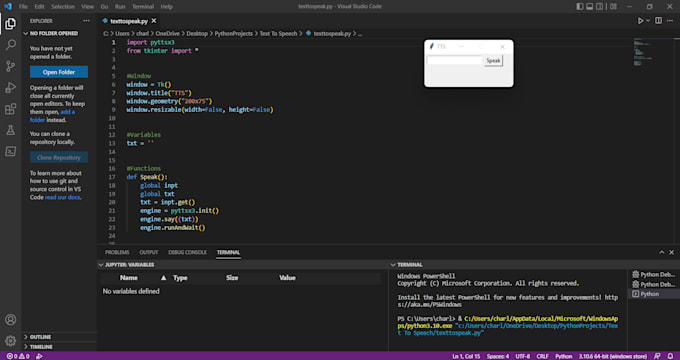Click the PythonProjects breadcrumb
This screenshot has width=680, height=360.
pyautogui.click(x=233, y=33)
